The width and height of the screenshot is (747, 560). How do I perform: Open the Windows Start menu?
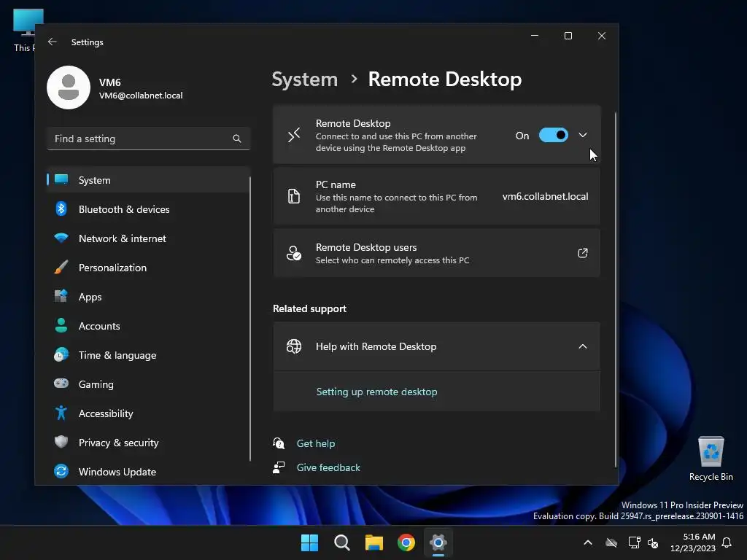pyautogui.click(x=309, y=542)
